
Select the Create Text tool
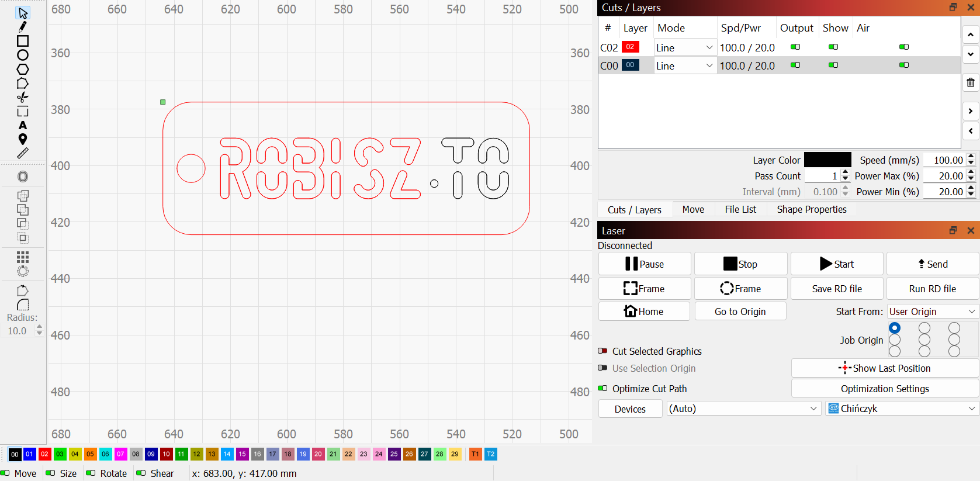[x=23, y=125]
